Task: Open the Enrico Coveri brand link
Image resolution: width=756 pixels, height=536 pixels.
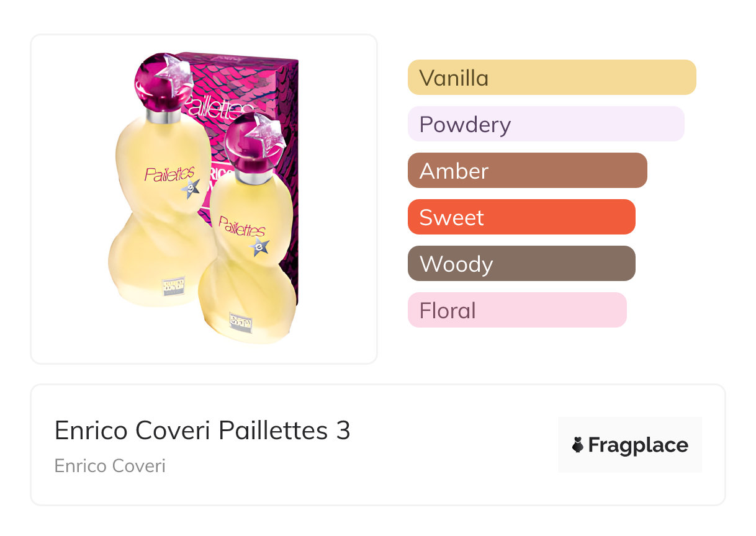Action: pos(110,466)
